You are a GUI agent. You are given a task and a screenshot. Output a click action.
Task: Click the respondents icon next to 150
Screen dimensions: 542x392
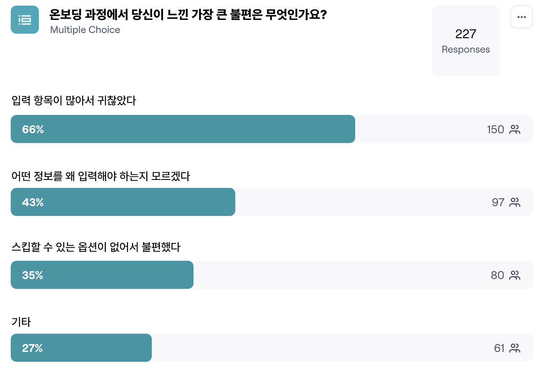[x=514, y=130]
